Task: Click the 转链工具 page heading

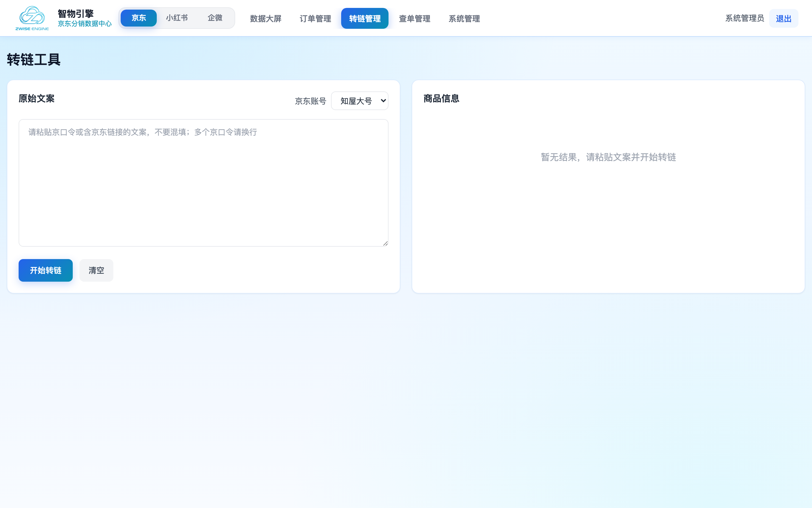Action: click(34, 60)
